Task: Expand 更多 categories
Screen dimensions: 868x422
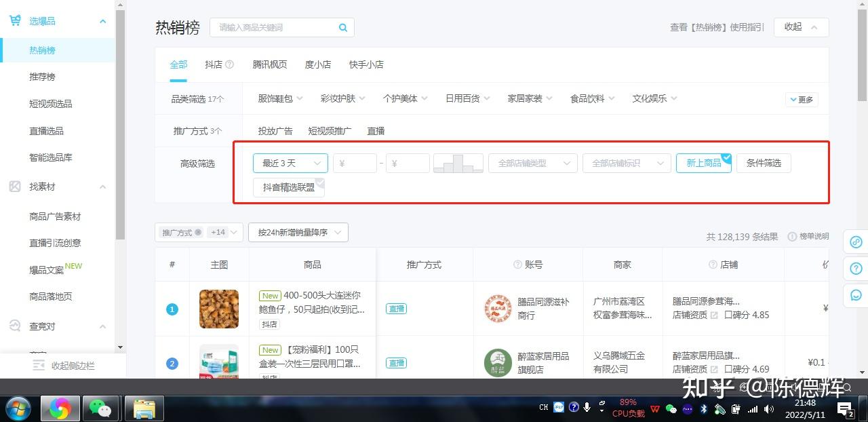Action: tap(802, 99)
